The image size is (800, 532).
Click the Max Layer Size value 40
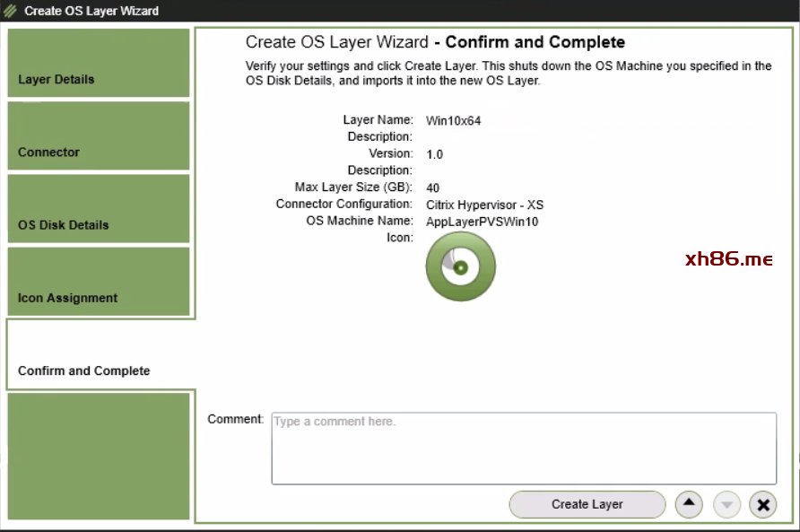click(433, 188)
